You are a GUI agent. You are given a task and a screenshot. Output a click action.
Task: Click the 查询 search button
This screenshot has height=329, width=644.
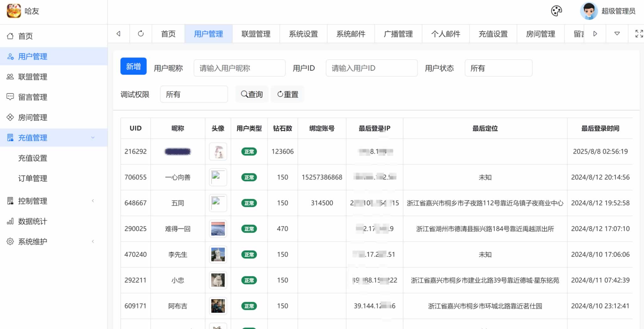pos(252,94)
